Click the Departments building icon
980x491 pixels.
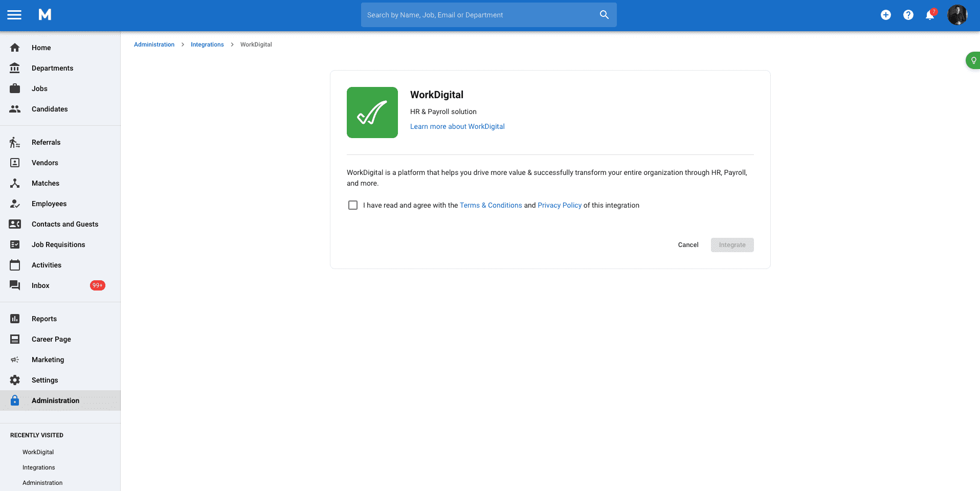(15, 68)
